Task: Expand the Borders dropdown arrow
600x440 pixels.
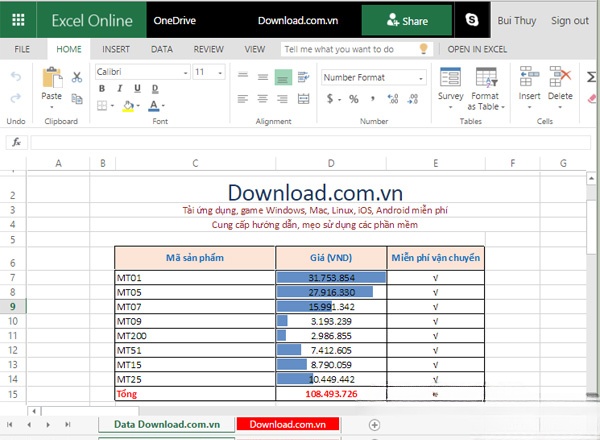Action: (112, 106)
